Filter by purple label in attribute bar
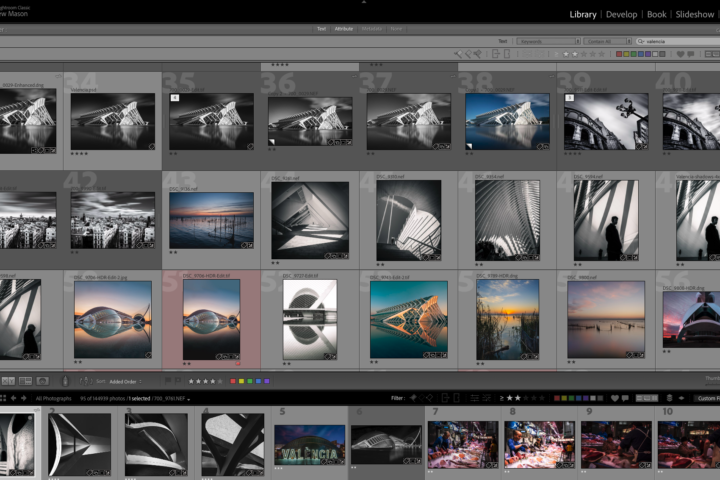Screen dimensions: 720x480 648,54
